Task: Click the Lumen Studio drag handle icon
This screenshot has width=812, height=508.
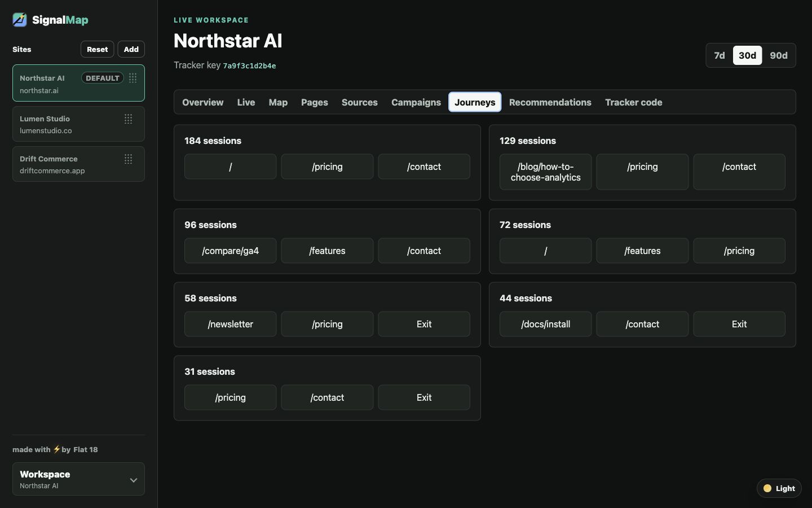Action: pyautogui.click(x=129, y=119)
